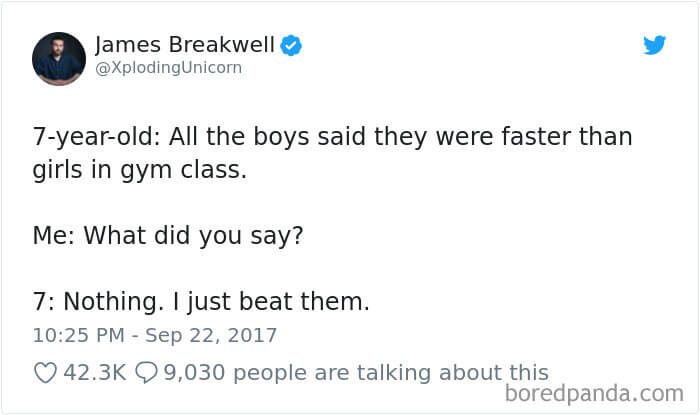Like the tweet with the heart icon
Viewport: 700px width, 415px height.
(46, 373)
